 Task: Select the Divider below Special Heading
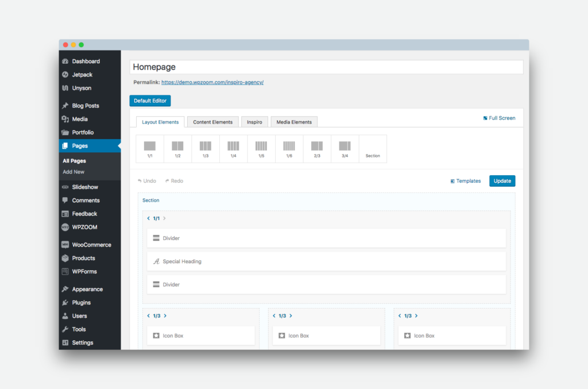[x=326, y=285]
